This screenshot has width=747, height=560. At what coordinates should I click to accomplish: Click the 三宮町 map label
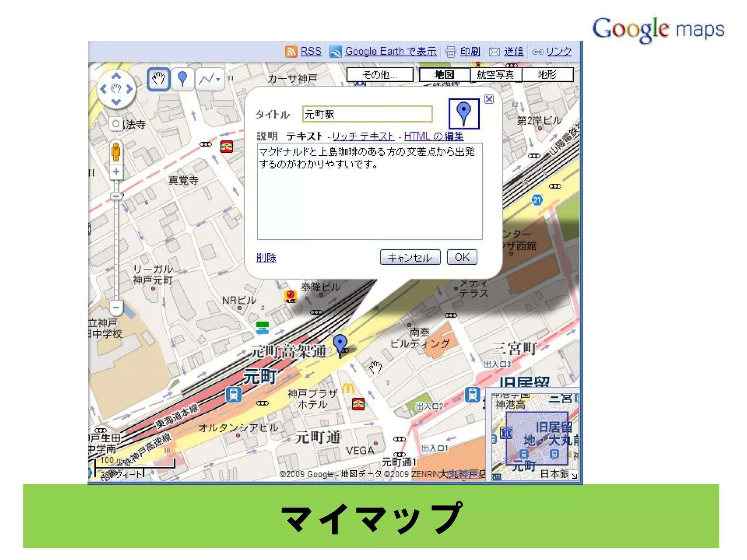tap(514, 349)
